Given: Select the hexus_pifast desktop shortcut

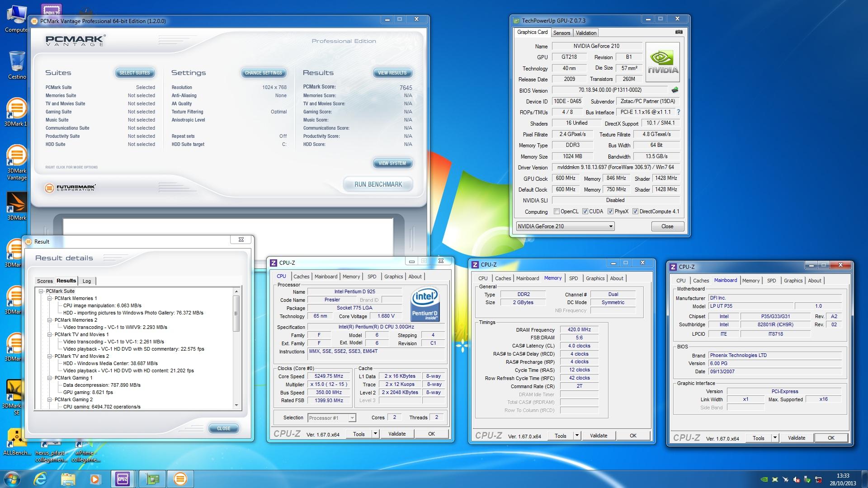Looking at the screenshot, I should coord(51,452).
